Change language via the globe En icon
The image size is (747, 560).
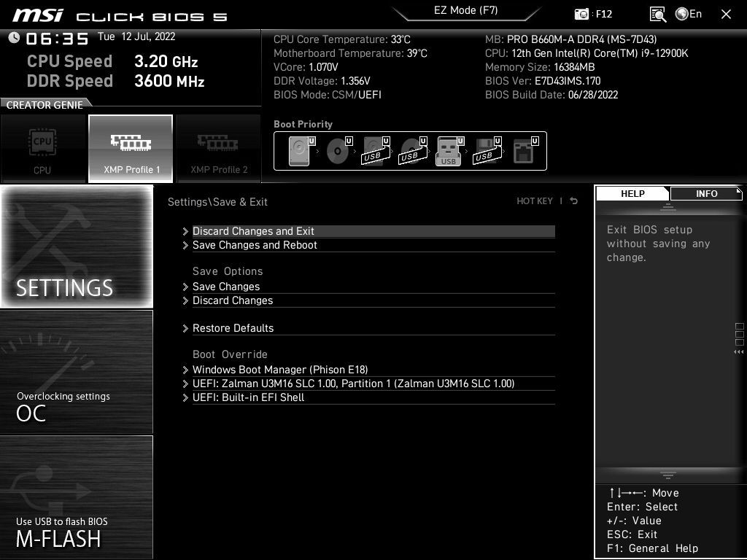[x=689, y=15]
